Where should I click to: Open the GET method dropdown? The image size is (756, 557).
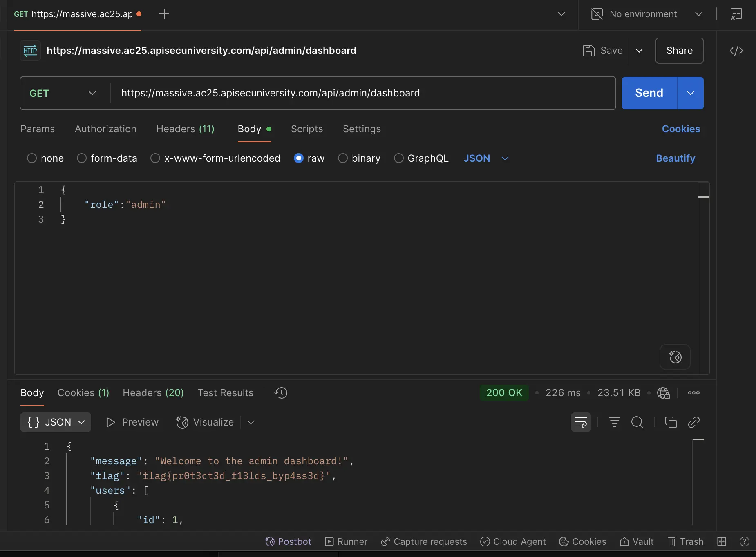(x=63, y=93)
